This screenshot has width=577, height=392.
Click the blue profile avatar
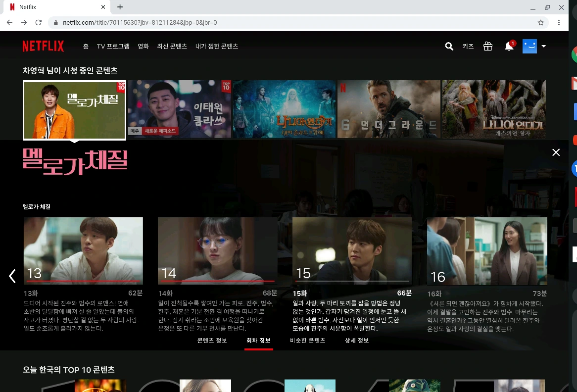pos(529,46)
